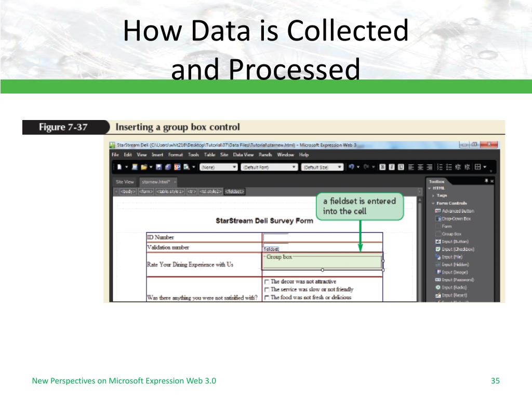This screenshot has height=399, width=532.
Task: Click the Center alignment toolbar icon
Action: [x=420, y=167]
